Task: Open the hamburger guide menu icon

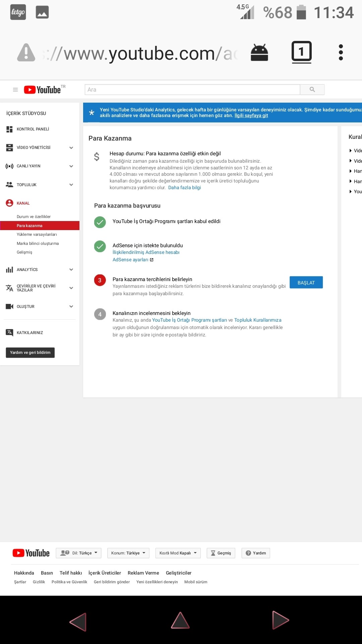Action: pyautogui.click(x=15, y=90)
